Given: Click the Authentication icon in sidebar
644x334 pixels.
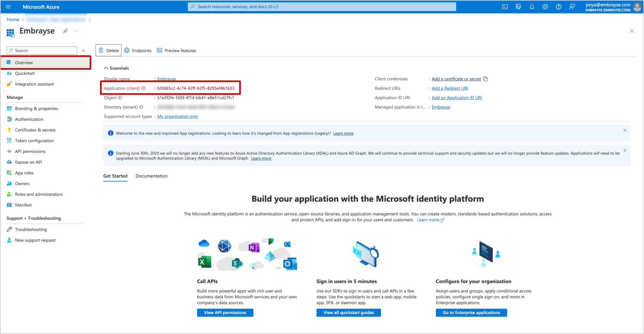Looking at the screenshot, I should pos(9,119).
